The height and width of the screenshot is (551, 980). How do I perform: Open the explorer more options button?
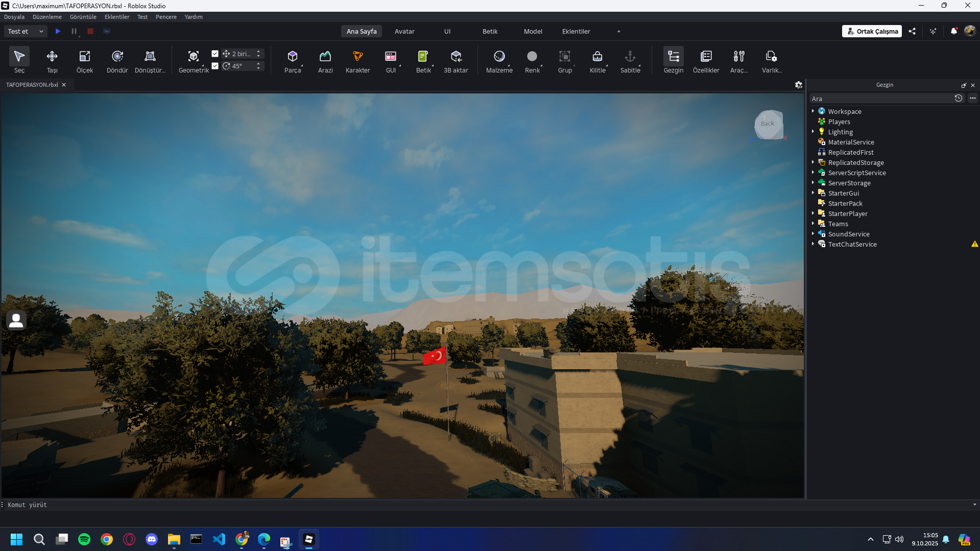tap(972, 99)
